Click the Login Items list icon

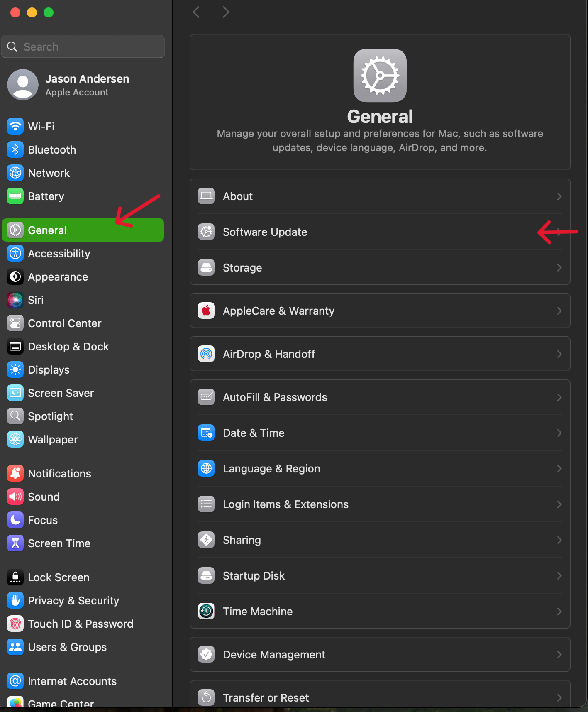[x=206, y=504]
